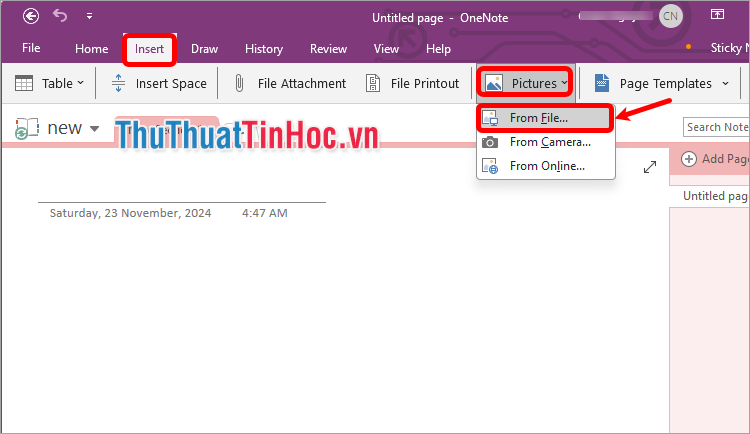Click the Page Templates icon
The height and width of the screenshot is (434, 750).
(x=602, y=83)
